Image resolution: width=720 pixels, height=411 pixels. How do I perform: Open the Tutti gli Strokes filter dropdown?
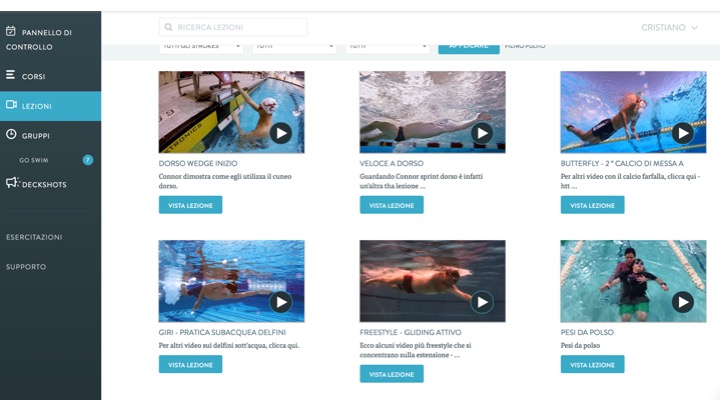pyautogui.click(x=201, y=47)
